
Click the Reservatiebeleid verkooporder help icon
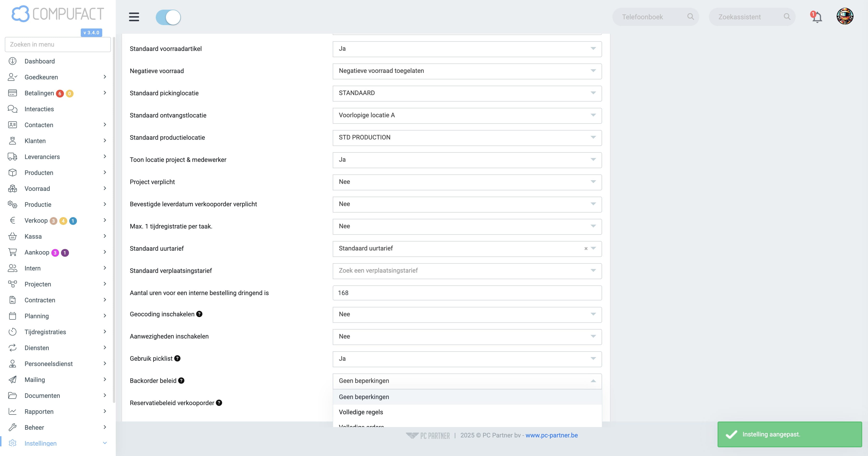coord(219,403)
